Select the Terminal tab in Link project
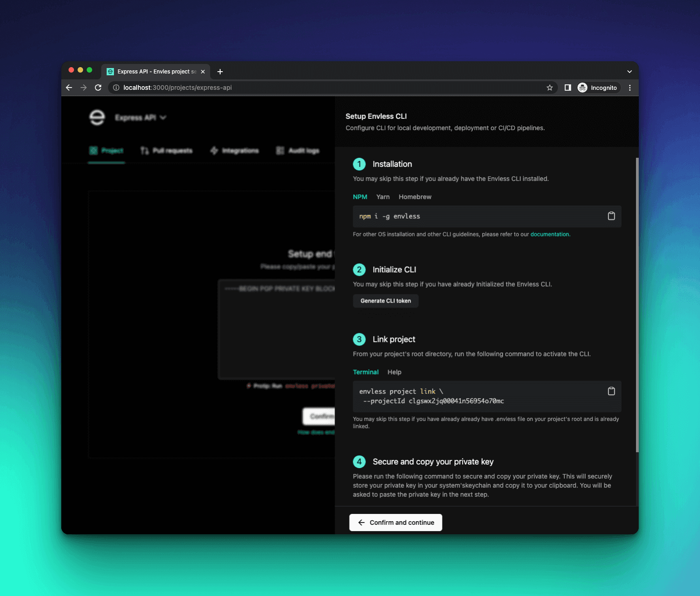 click(365, 372)
